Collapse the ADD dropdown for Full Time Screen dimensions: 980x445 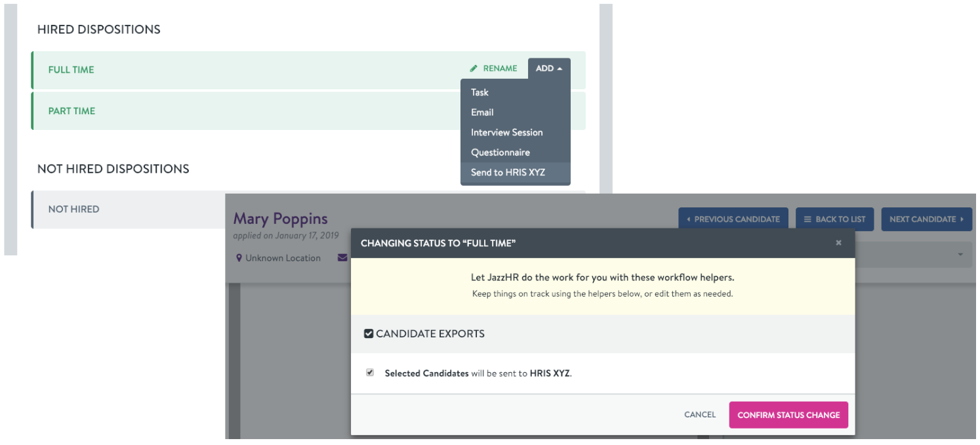click(549, 68)
